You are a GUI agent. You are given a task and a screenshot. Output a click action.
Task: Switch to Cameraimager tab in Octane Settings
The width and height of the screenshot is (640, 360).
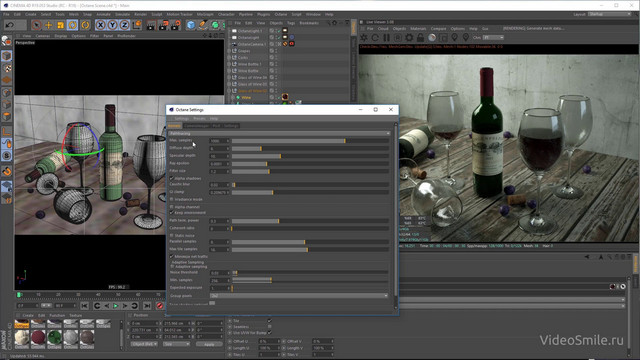click(x=196, y=126)
